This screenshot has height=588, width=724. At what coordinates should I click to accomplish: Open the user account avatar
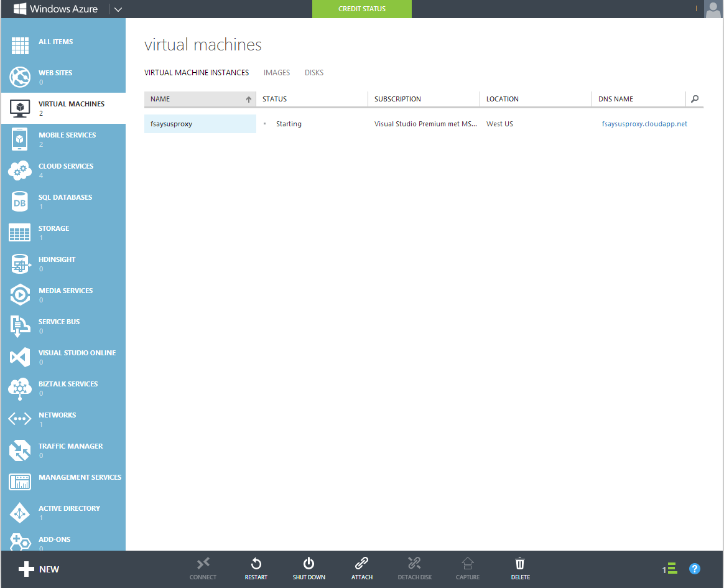click(x=713, y=9)
